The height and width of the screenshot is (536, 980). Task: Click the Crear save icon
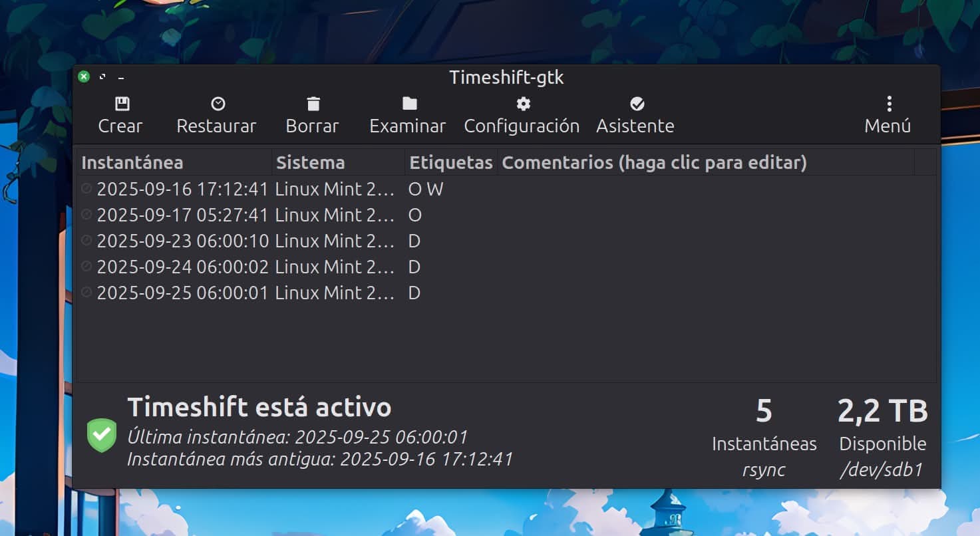click(x=122, y=104)
